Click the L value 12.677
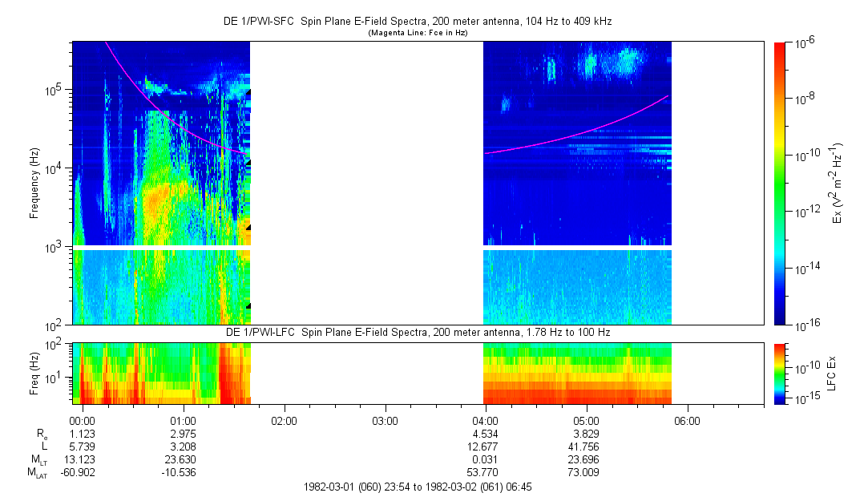 485,446
